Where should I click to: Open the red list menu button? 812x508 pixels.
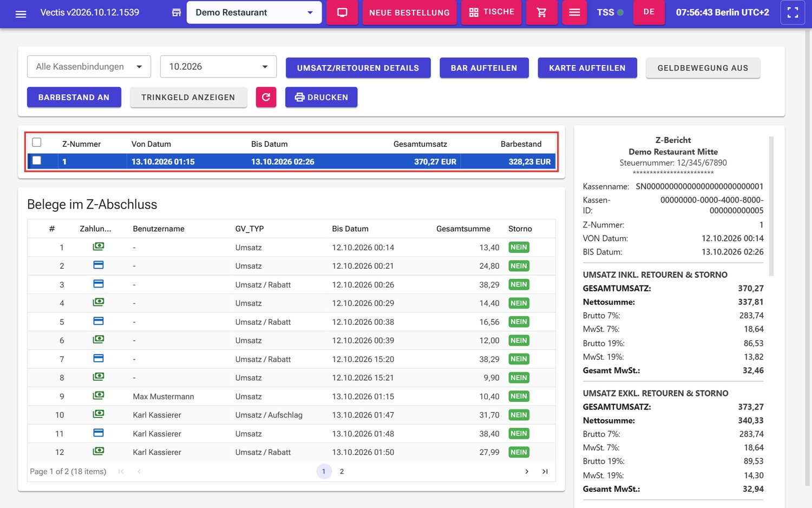pos(574,12)
